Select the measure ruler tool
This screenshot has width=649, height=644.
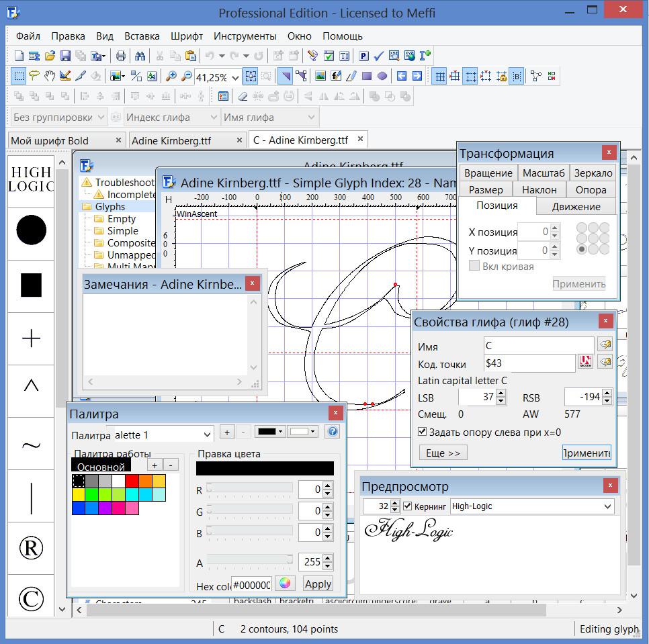click(x=65, y=76)
